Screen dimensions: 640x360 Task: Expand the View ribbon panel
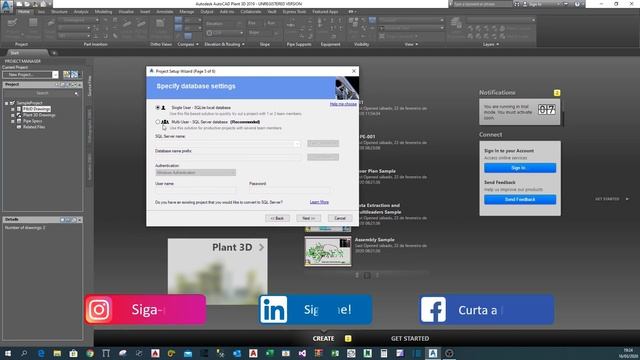[x=411, y=44]
